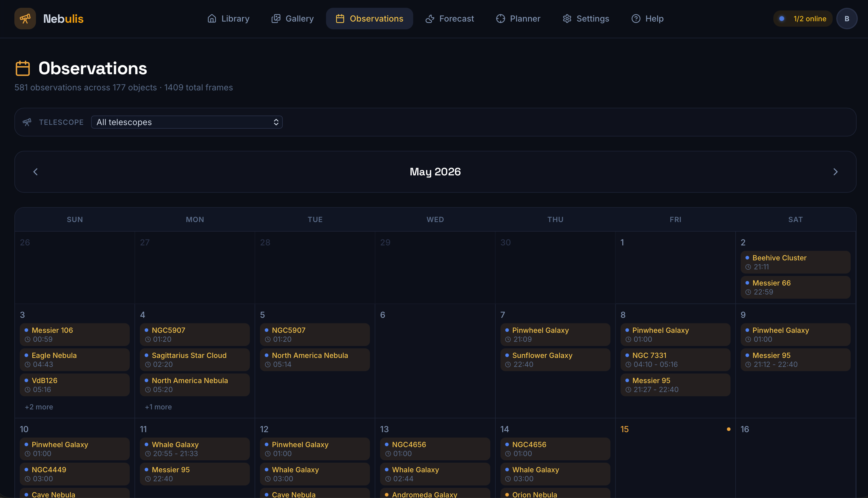The image size is (868, 498).
Task: Click the Forecast cloud icon
Action: (x=430, y=19)
